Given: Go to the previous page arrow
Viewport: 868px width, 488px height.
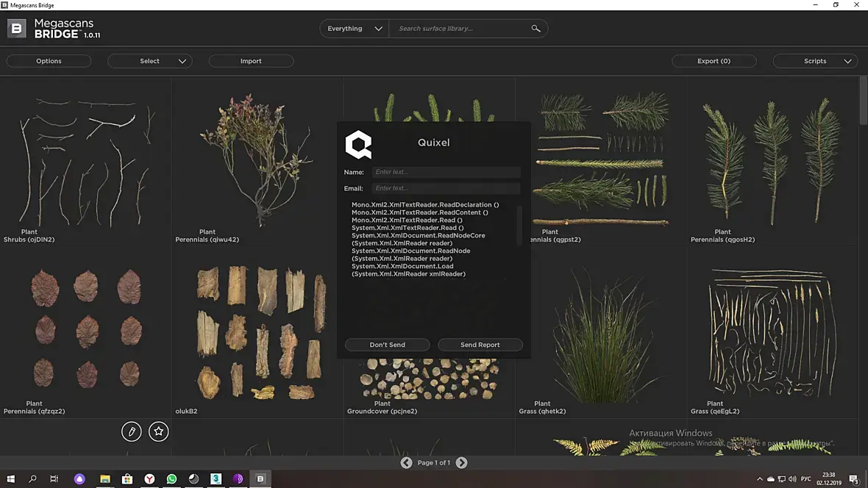Looking at the screenshot, I should [x=406, y=462].
